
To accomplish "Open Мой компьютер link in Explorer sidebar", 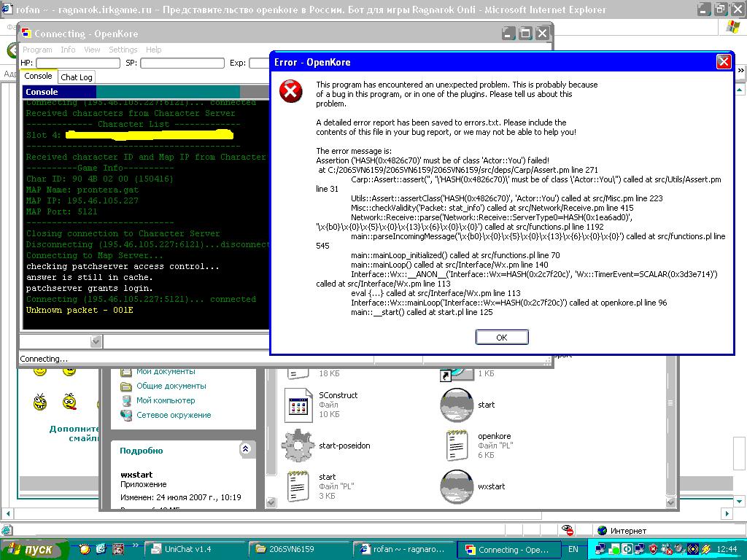I will click(x=166, y=400).
